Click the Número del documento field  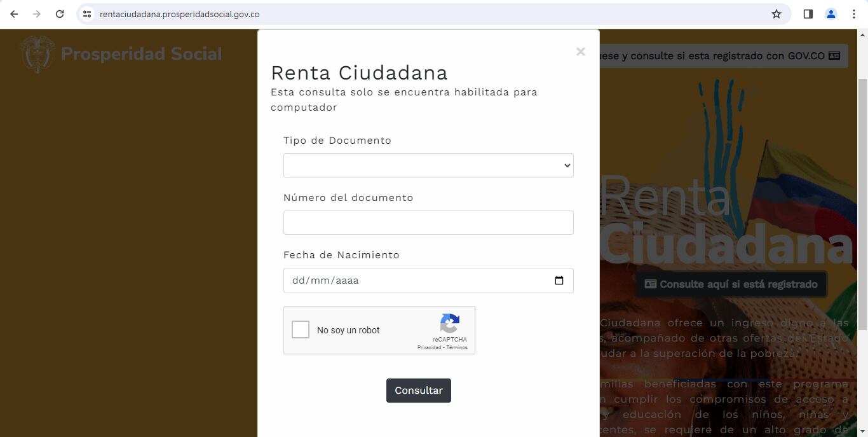(x=428, y=223)
